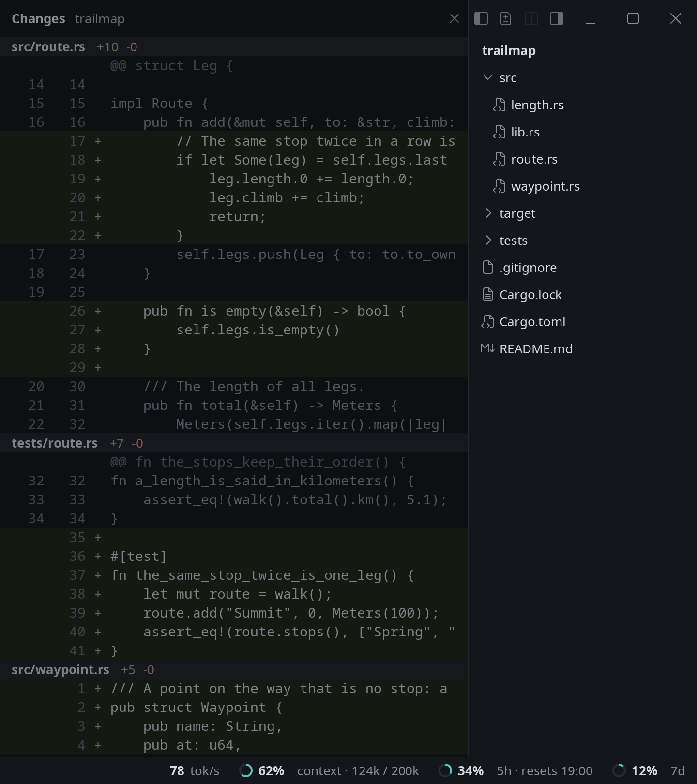Click the tests/route.rs diff file header
697x784 pixels.
(x=234, y=443)
